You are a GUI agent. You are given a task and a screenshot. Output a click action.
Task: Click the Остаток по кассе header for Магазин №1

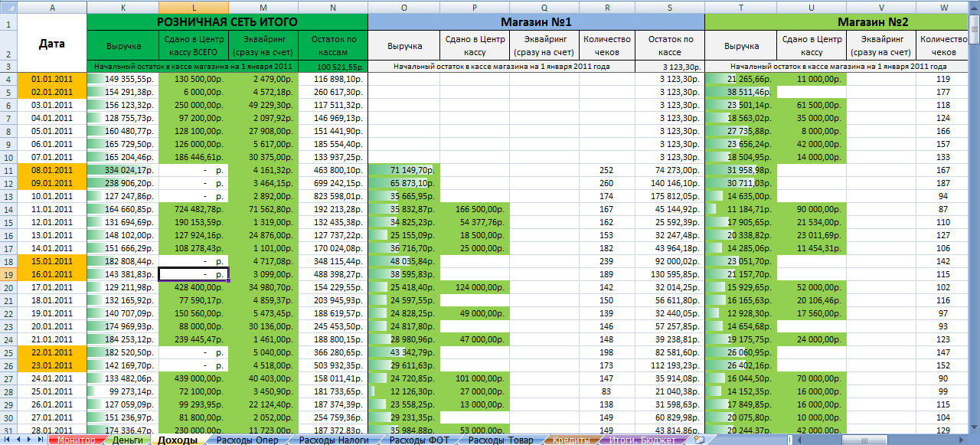pyautogui.click(x=670, y=46)
